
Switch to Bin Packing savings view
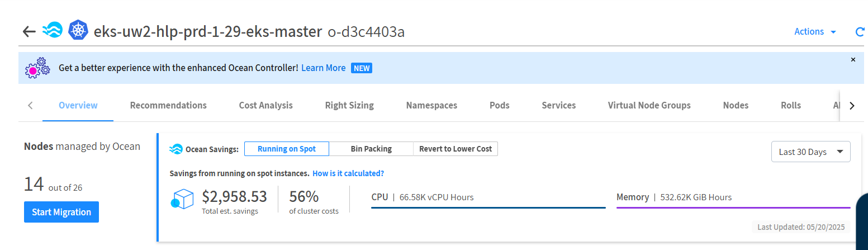pos(371,149)
